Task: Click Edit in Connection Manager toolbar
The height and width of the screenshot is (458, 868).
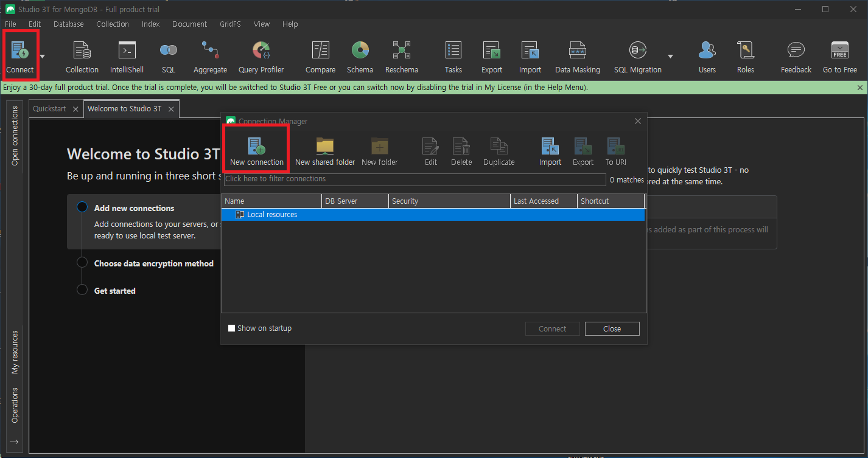Action: pyautogui.click(x=431, y=152)
